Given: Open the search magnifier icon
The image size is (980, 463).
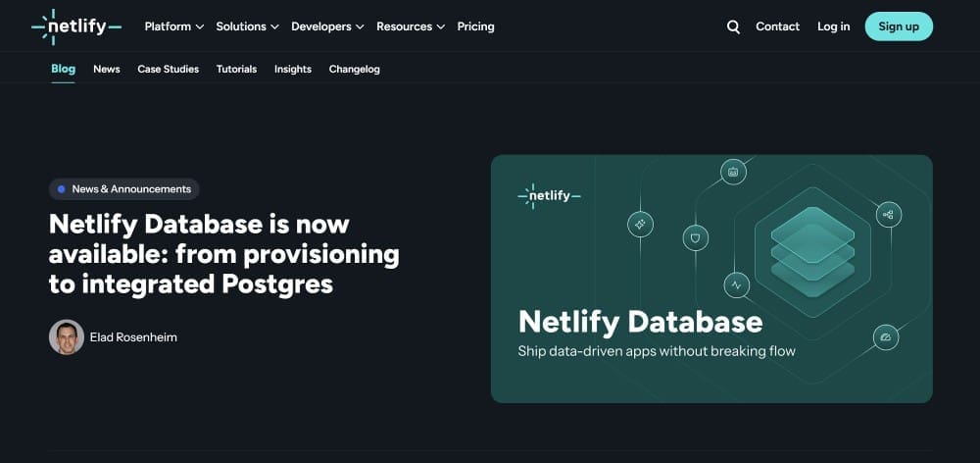Looking at the screenshot, I should [x=733, y=26].
